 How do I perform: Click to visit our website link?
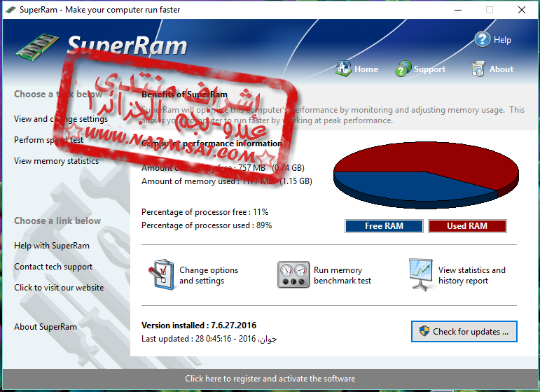point(59,288)
